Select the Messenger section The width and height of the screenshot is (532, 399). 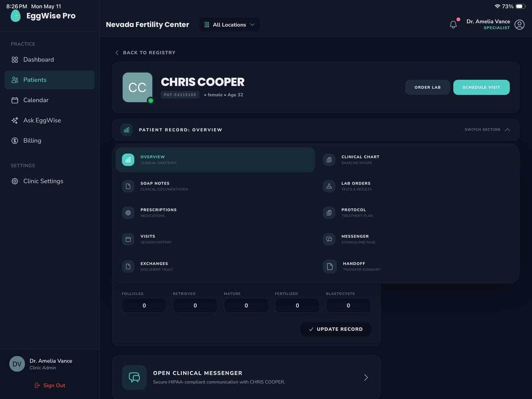(x=416, y=239)
